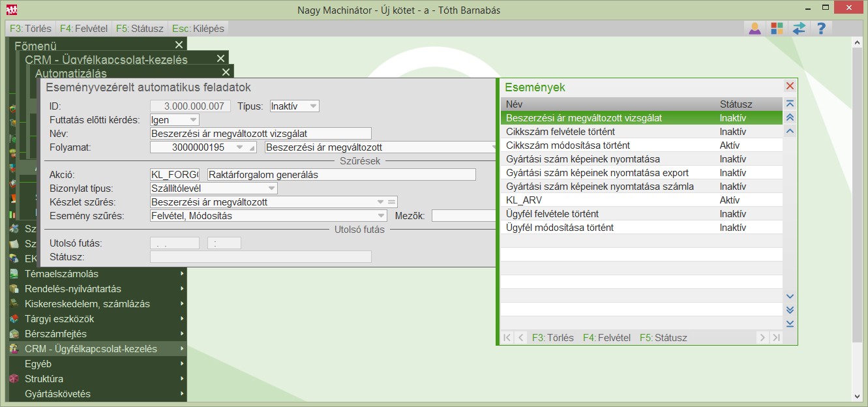
Task: Move down one row in Események list
Action: [x=790, y=296]
